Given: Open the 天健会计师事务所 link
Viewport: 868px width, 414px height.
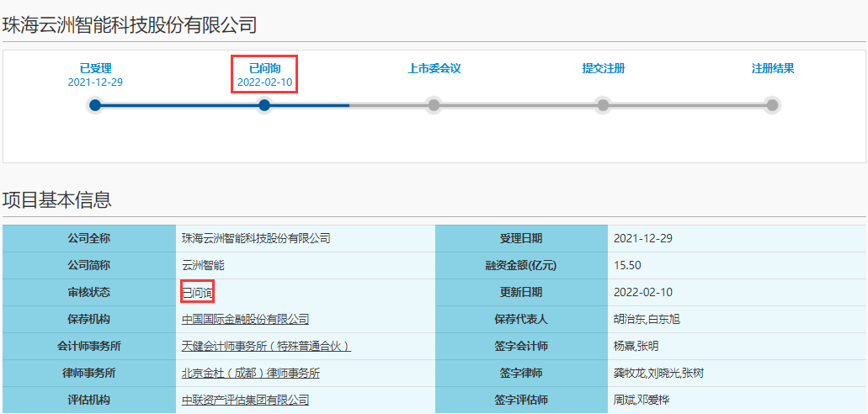Looking at the screenshot, I should tap(266, 346).
